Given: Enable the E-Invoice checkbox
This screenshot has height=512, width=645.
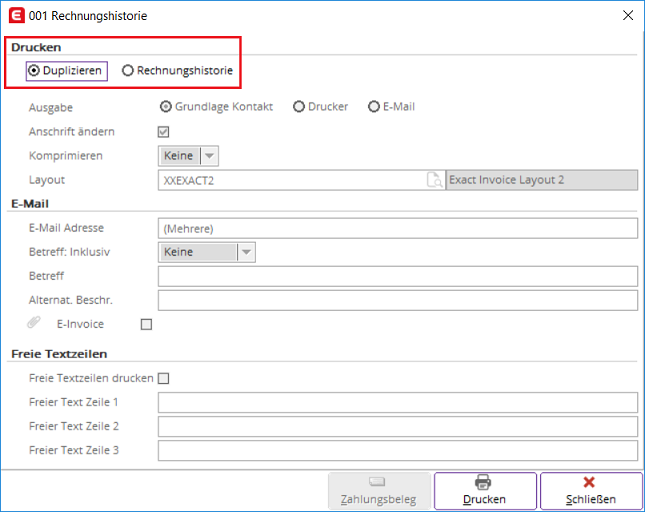Looking at the screenshot, I should (146, 324).
